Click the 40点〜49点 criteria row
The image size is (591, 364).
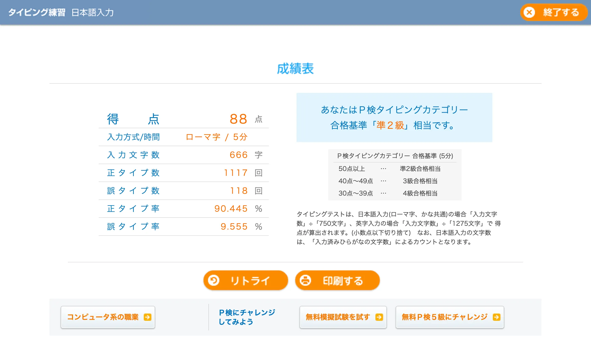[x=395, y=181]
